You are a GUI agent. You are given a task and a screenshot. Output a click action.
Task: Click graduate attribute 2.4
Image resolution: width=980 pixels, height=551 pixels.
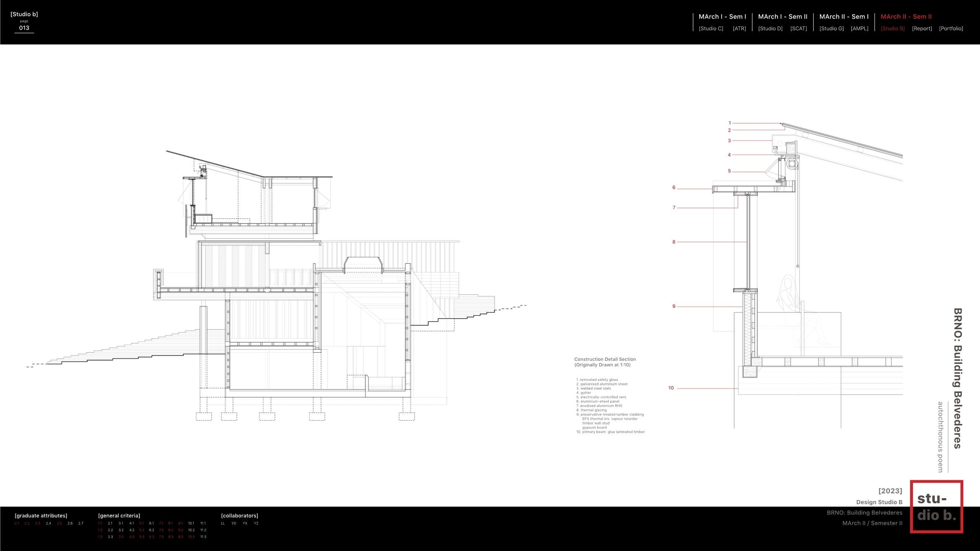click(x=49, y=523)
